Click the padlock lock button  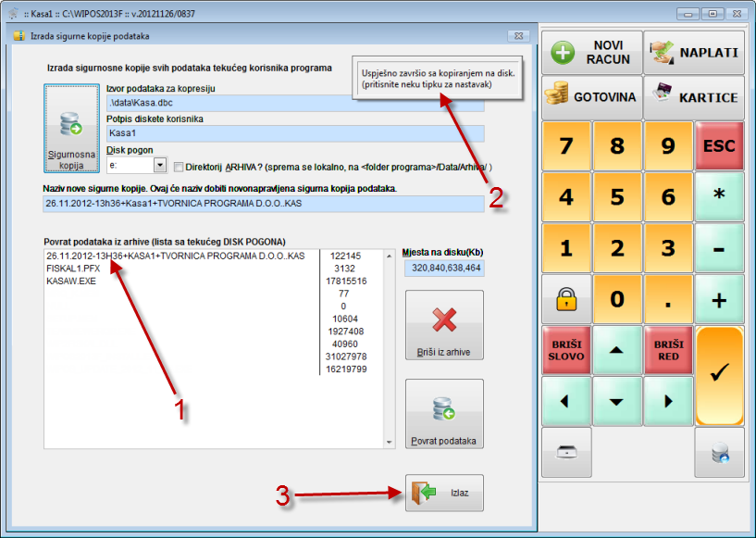565,299
